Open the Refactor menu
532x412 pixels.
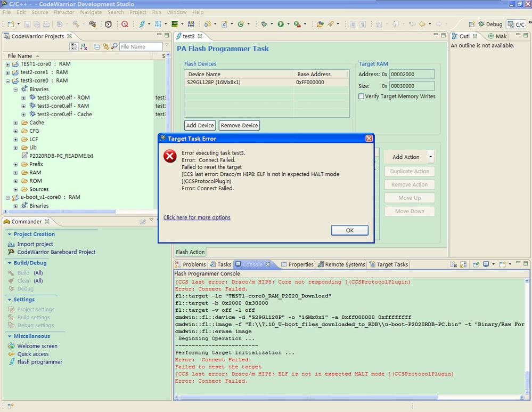(64, 12)
